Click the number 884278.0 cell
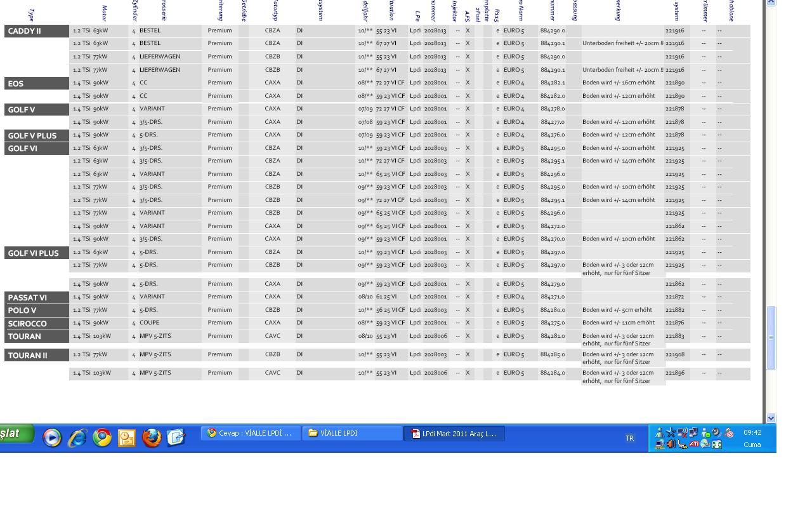Screen dimensions: 812x508 tap(553, 109)
